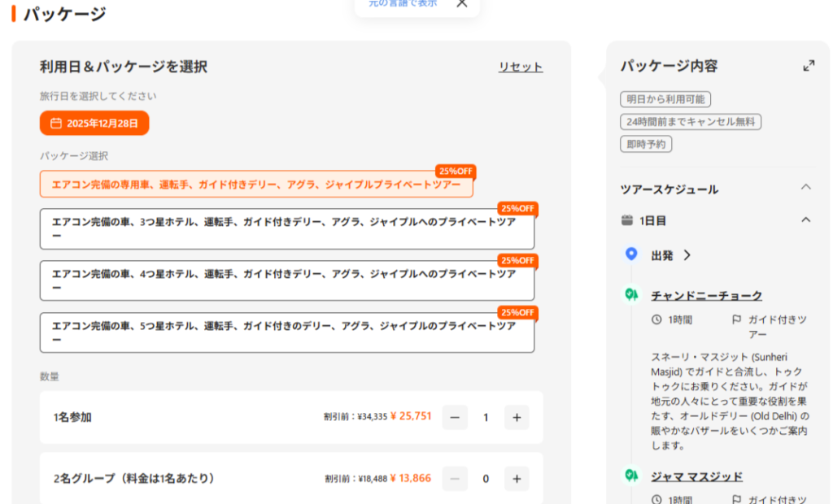Screen dimensions: 833x504
Task: Increase quantity for 1名参加
Action: click(x=517, y=417)
